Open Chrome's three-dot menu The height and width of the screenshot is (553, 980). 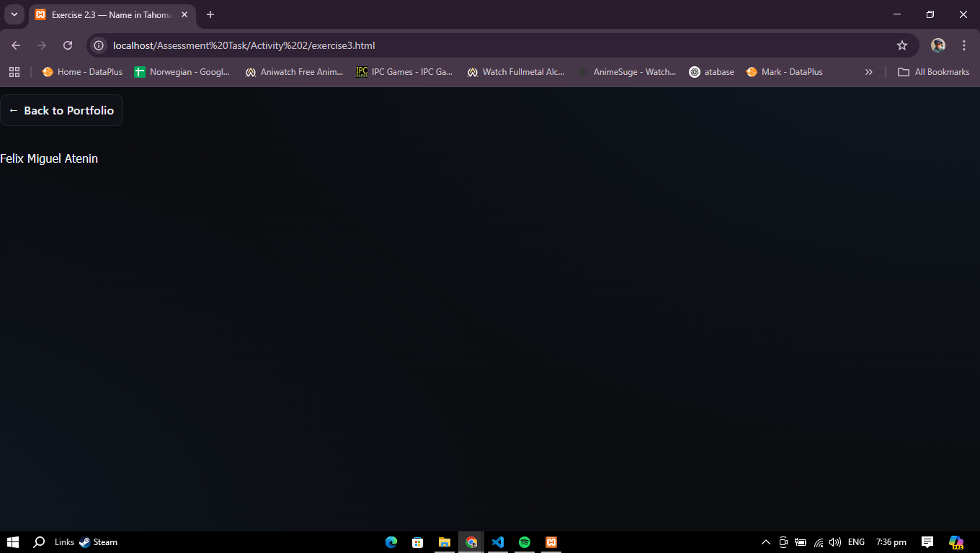click(x=963, y=45)
